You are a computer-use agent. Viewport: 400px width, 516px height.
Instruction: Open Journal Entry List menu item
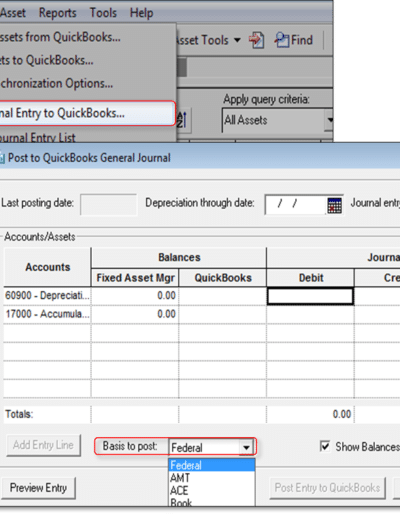[x=87, y=137]
